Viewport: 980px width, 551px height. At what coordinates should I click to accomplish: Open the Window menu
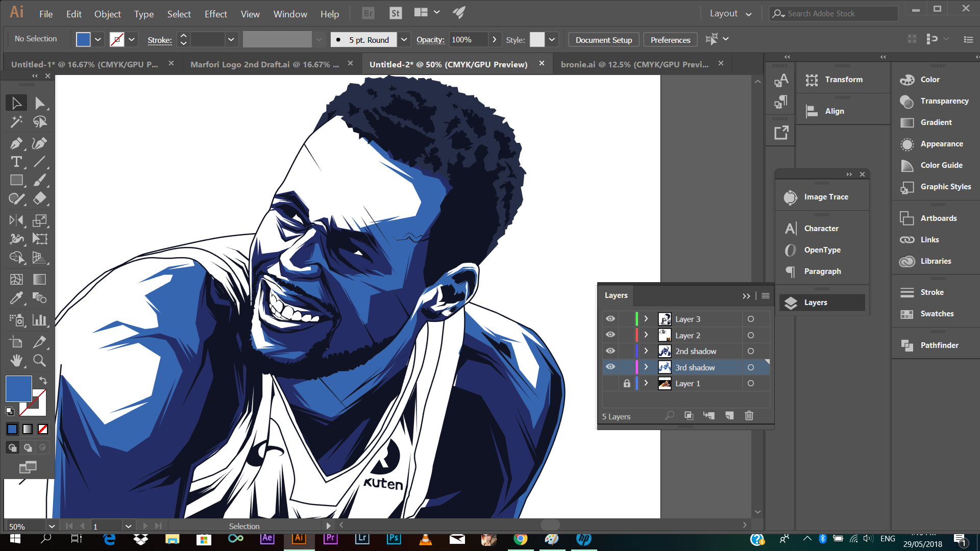point(290,14)
